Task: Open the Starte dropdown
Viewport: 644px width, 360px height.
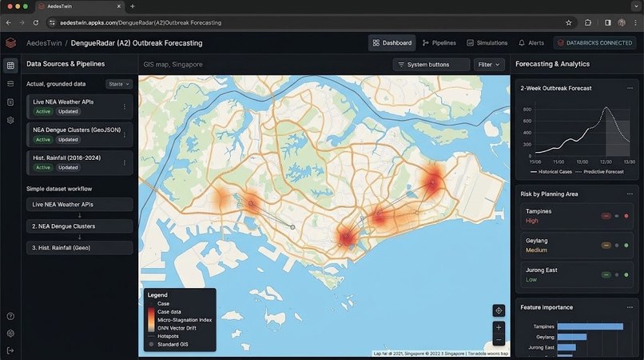Action: pos(119,84)
